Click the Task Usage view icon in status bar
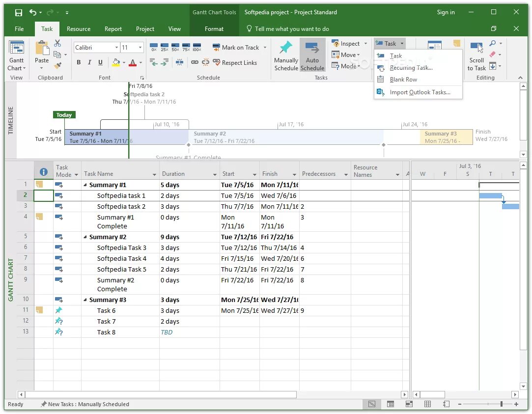The width and height of the screenshot is (532, 414). click(x=391, y=404)
